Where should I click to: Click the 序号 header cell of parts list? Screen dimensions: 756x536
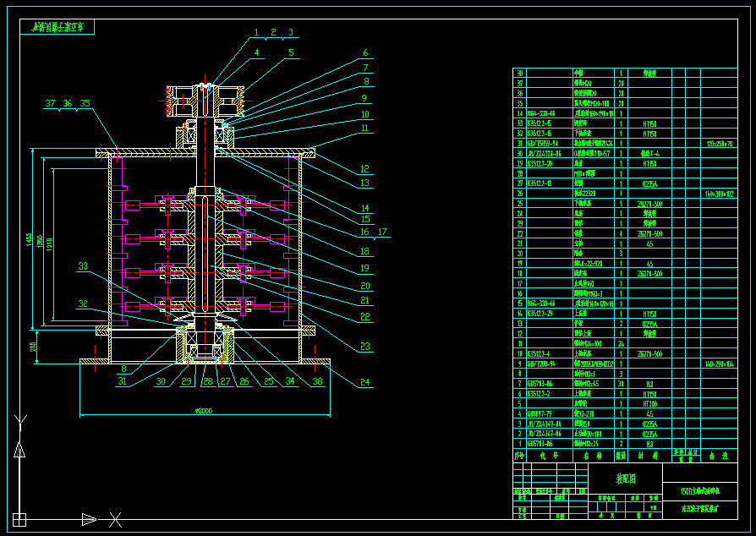[x=520, y=455]
